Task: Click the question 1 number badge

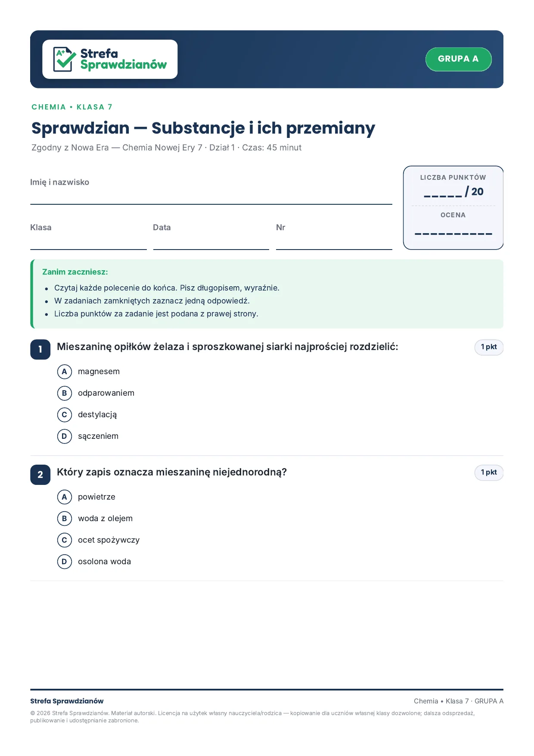Action: (x=40, y=350)
